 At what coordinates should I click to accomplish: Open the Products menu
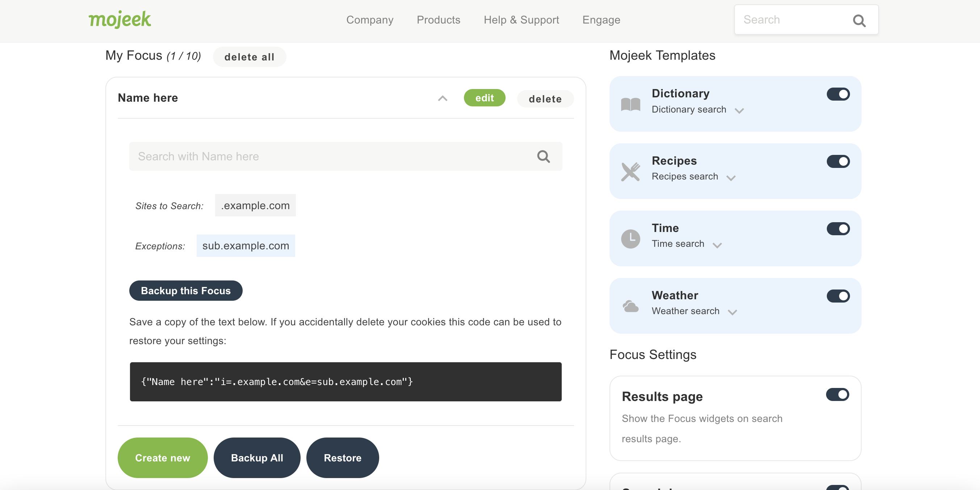[x=438, y=20]
